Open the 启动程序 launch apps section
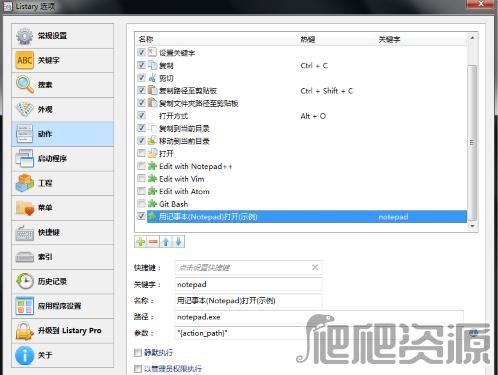 coord(63,159)
